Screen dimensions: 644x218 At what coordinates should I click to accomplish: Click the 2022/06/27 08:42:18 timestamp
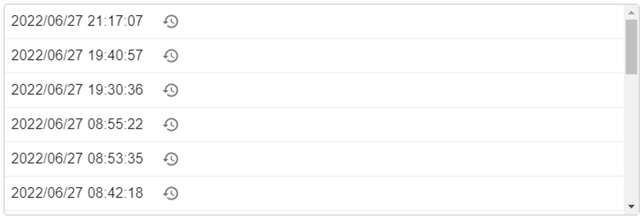[77, 193]
